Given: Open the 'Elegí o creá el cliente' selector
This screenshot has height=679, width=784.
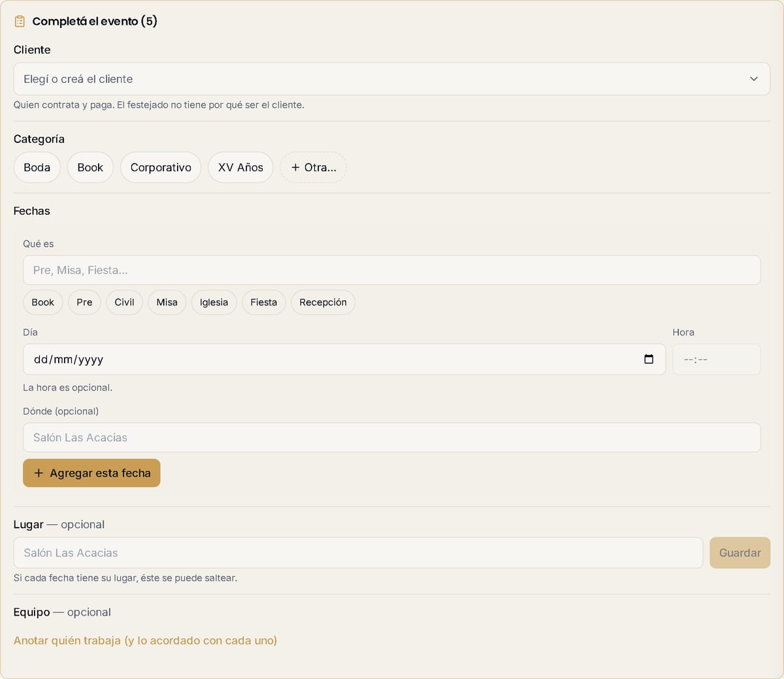Looking at the screenshot, I should tap(392, 79).
